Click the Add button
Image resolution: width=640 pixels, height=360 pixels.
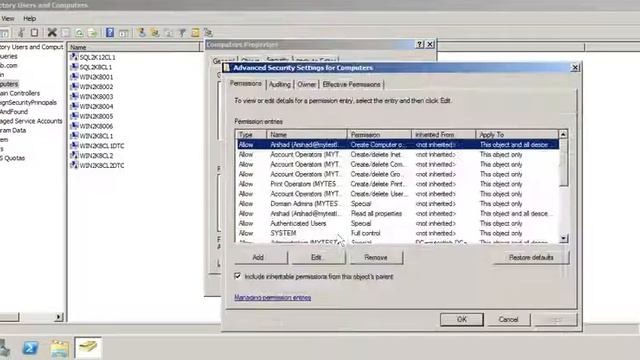point(261,258)
